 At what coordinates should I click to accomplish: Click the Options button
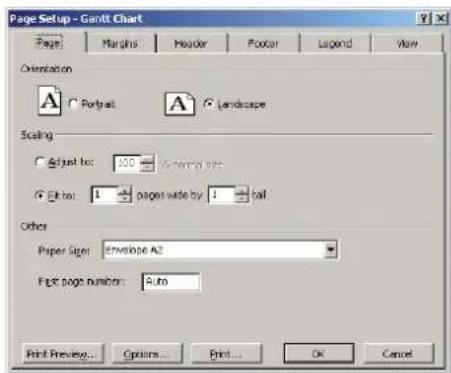(x=147, y=353)
